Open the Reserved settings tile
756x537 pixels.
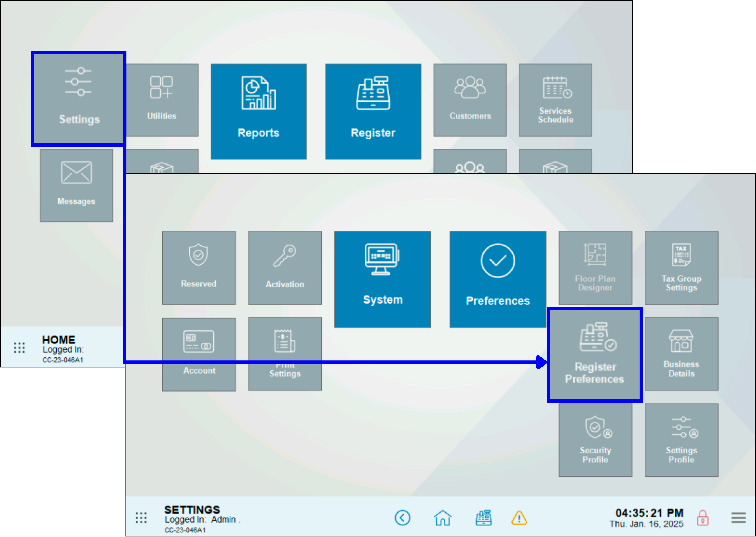click(x=199, y=268)
